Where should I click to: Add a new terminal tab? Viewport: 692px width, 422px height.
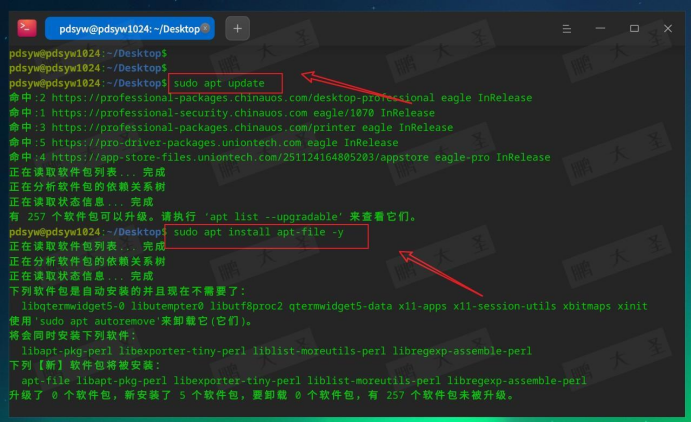click(x=237, y=29)
